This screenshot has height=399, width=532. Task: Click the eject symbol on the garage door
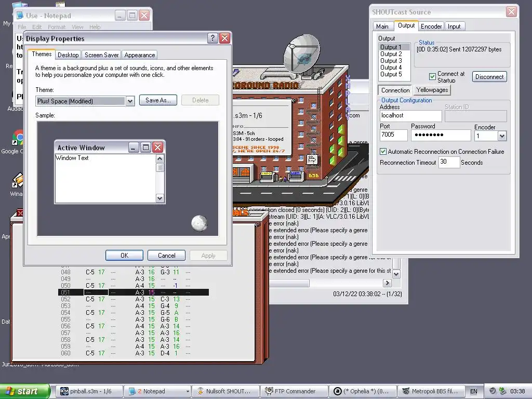click(x=245, y=172)
